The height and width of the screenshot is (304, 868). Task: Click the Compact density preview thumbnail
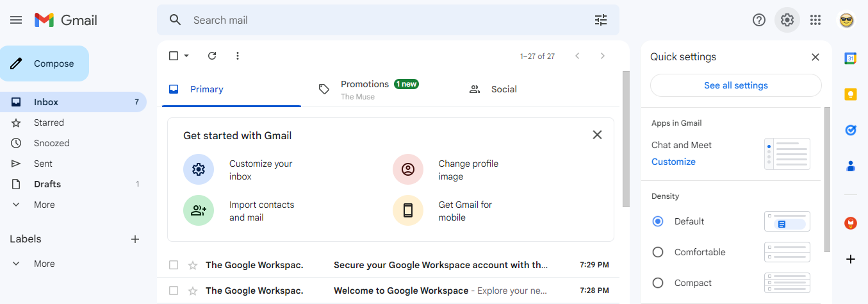click(787, 283)
